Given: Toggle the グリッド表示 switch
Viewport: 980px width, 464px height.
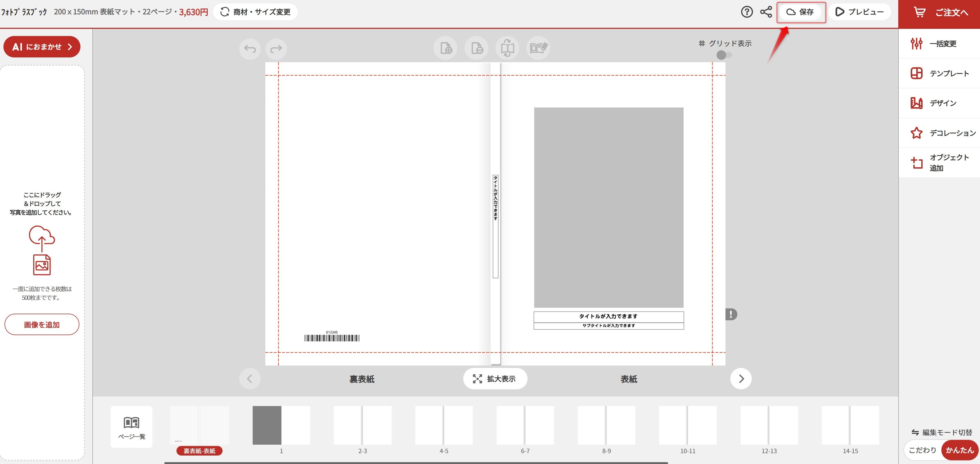Looking at the screenshot, I should (724, 55).
